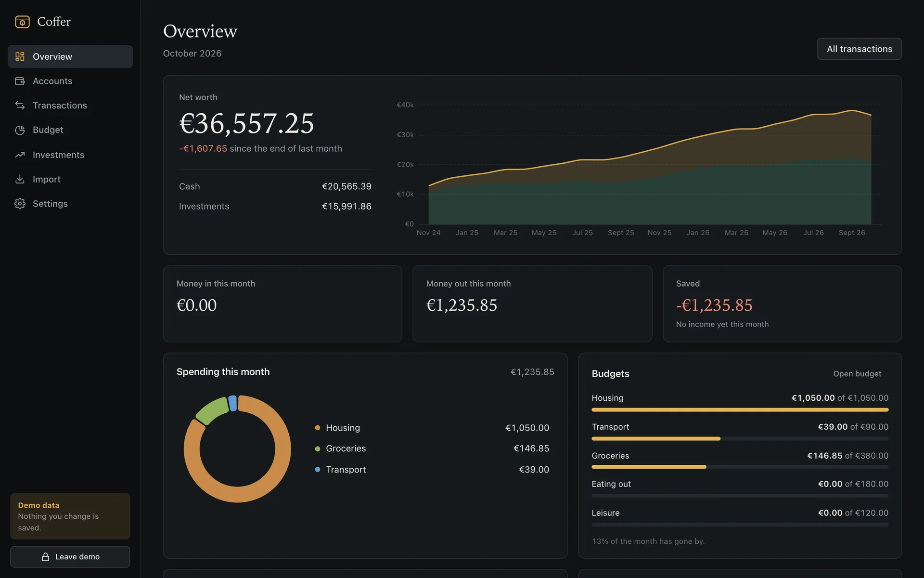This screenshot has width=924, height=578.
Task: Click the Groceries budget progress bar
Action: point(740,467)
